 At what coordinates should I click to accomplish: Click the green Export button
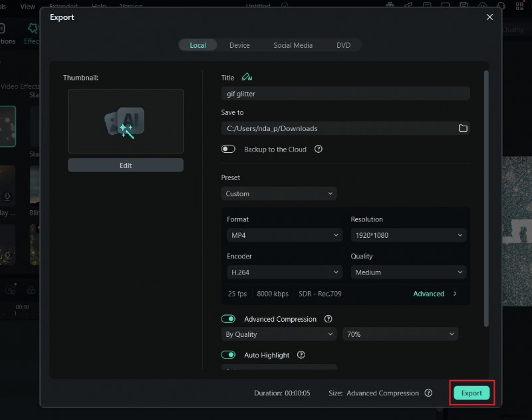tap(471, 393)
